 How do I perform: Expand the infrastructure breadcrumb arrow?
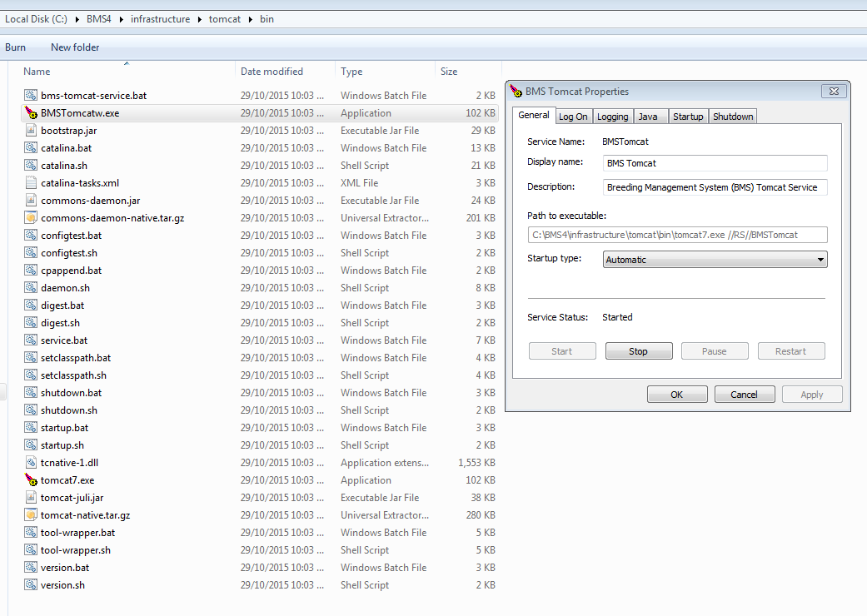tap(199, 19)
